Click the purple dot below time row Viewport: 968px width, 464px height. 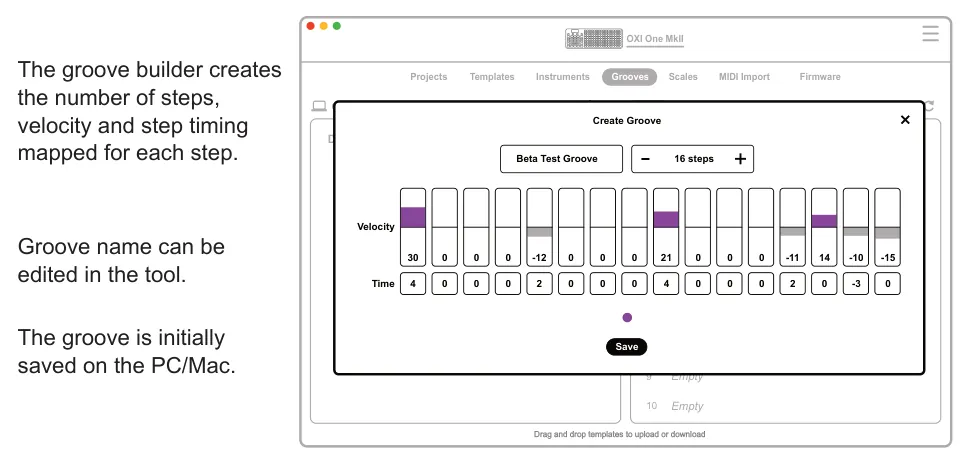tap(627, 318)
